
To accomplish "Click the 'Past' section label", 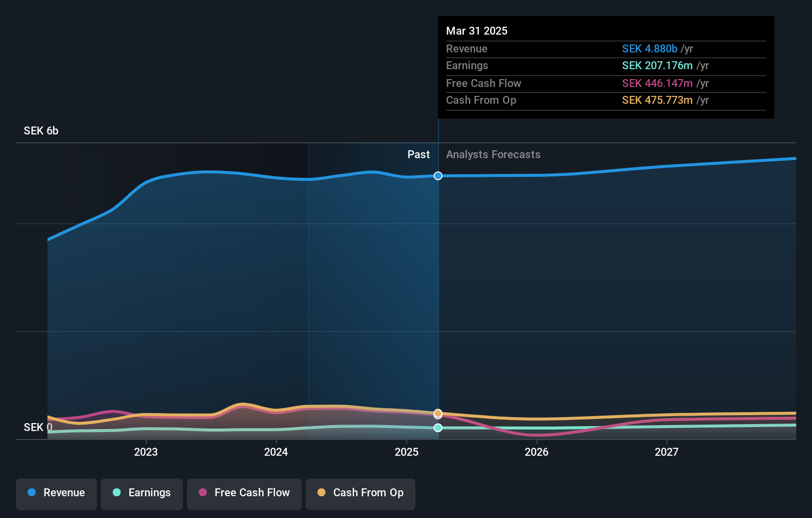I will 418,154.
